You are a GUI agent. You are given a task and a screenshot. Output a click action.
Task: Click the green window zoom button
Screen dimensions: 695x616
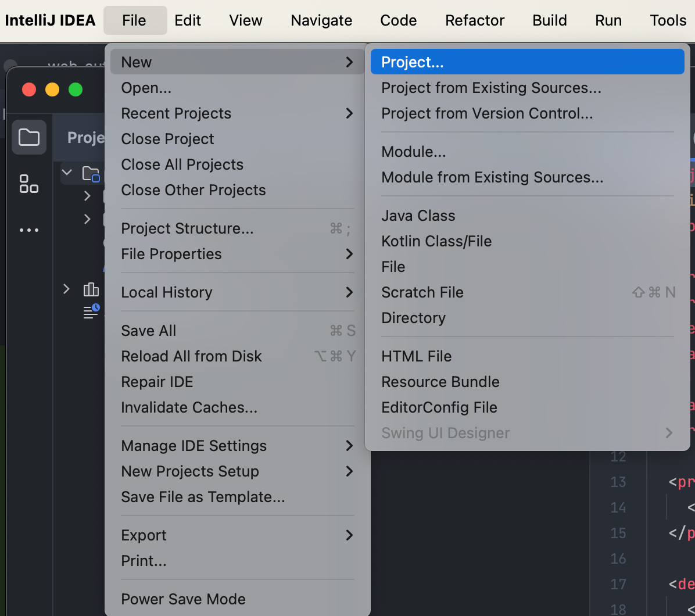[76, 89]
